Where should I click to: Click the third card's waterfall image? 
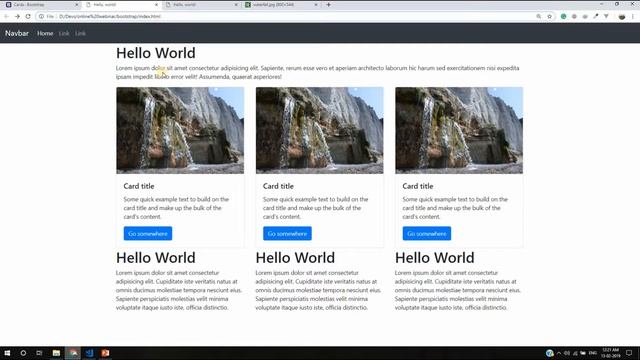tap(459, 130)
